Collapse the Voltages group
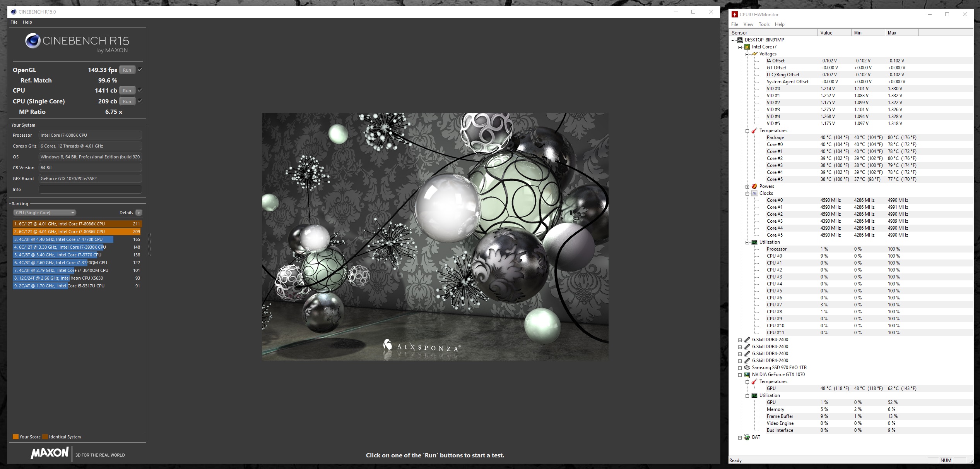The height and width of the screenshot is (469, 980). point(747,54)
